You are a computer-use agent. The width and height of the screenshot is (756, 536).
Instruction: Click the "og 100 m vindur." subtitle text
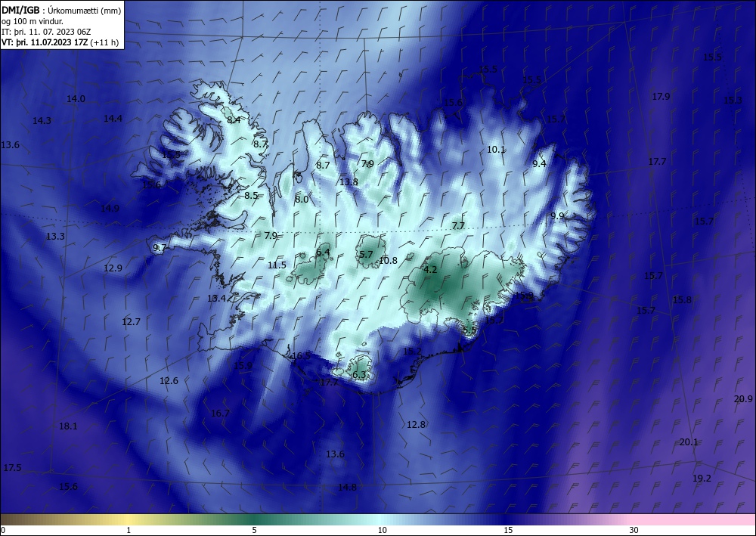pyautogui.click(x=33, y=20)
